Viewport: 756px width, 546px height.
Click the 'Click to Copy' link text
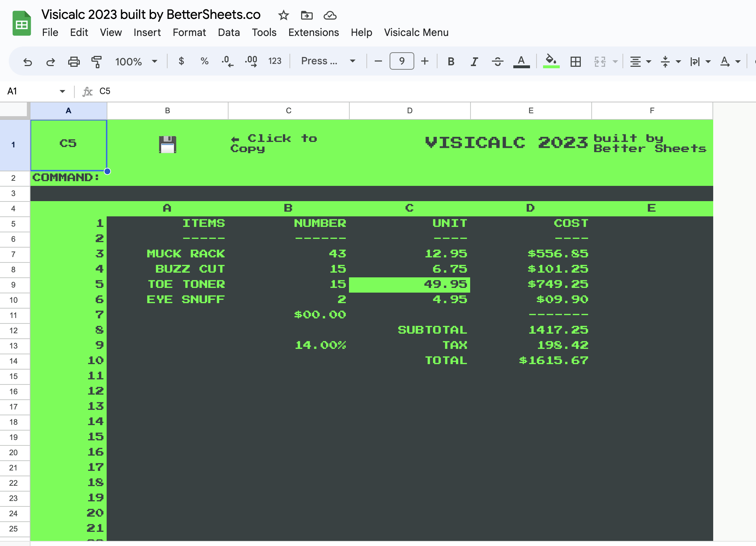pos(274,143)
